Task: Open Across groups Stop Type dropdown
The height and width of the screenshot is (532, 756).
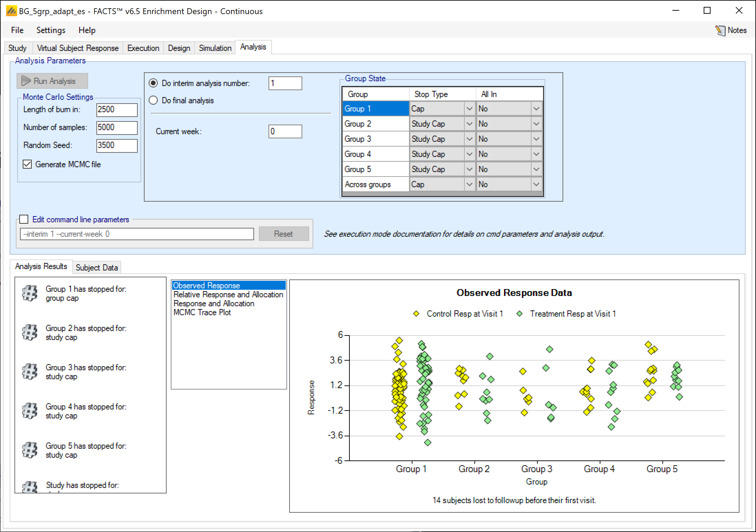Action: 469,184
